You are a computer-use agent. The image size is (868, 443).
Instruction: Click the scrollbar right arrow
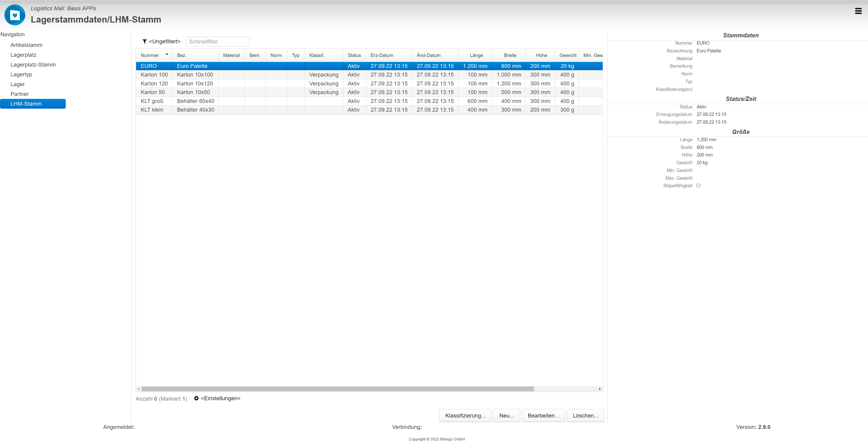(x=600, y=389)
